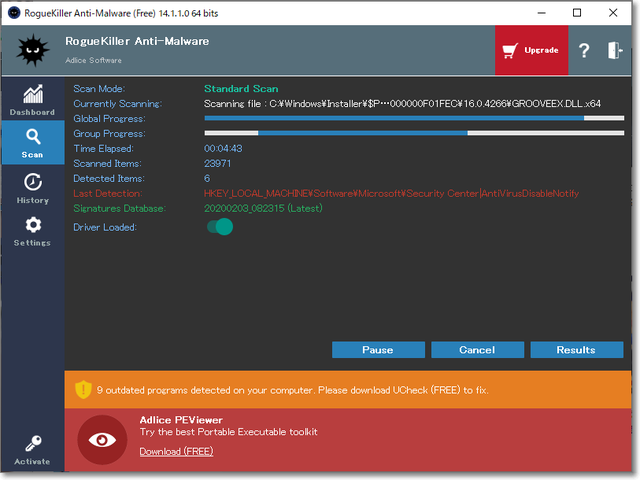Pause the running scan

coord(378,350)
